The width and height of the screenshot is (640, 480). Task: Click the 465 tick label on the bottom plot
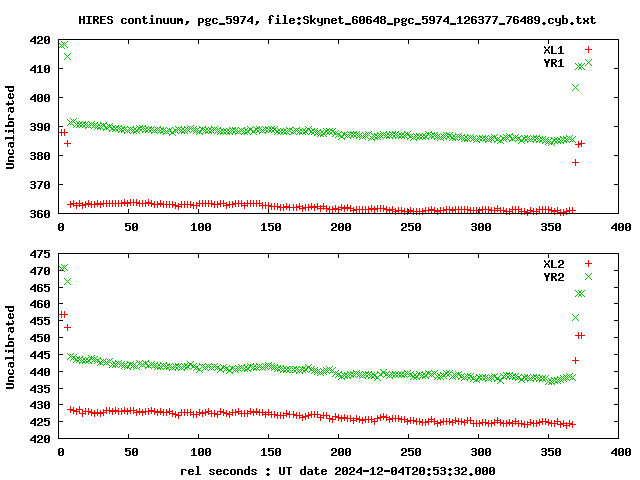tap(40, 288)
